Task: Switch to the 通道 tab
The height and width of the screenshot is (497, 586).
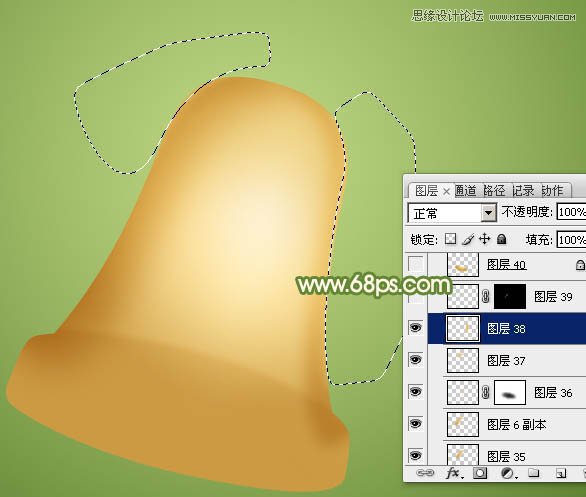Action: coord(466,191)
